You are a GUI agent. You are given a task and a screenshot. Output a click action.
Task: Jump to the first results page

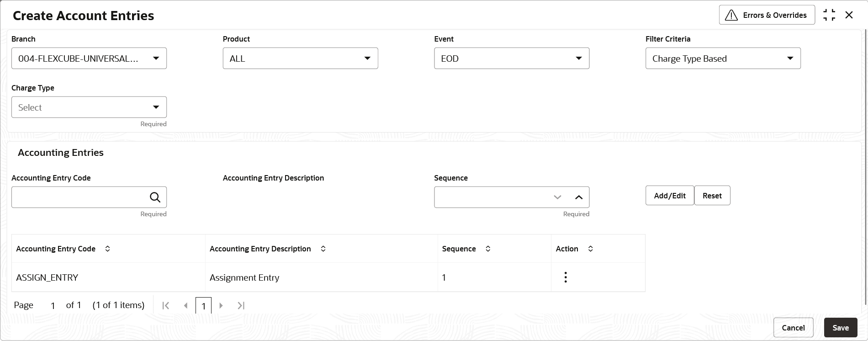(166, 305)
